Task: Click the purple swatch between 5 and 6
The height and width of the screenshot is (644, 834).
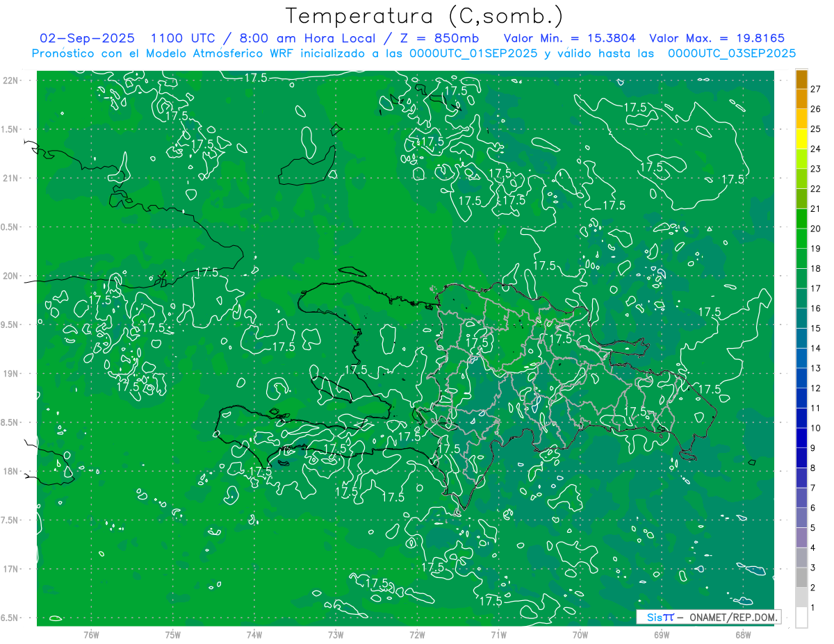Action: click(x=801, y=518)
